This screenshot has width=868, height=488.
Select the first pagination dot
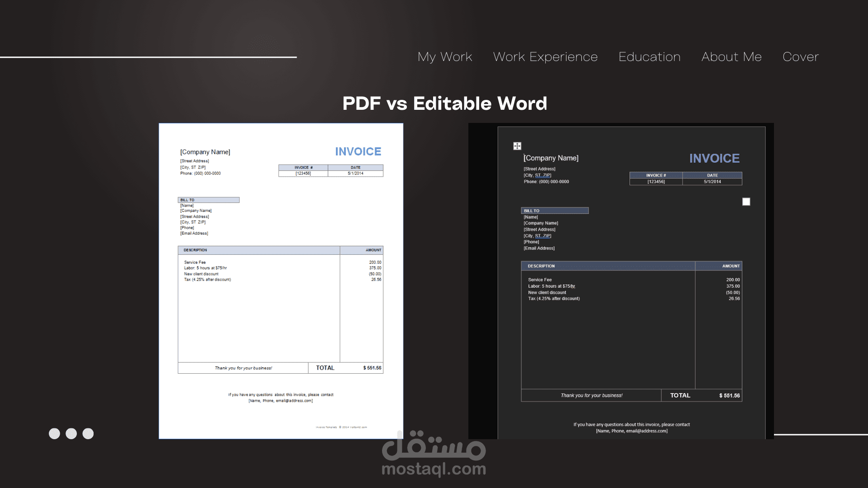[x=54, y=434]
